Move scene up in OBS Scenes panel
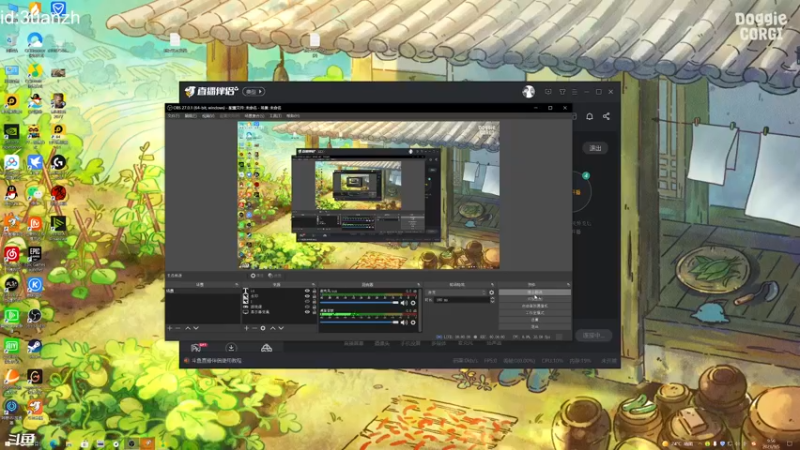The image size is (800, 450). [188, 328]
